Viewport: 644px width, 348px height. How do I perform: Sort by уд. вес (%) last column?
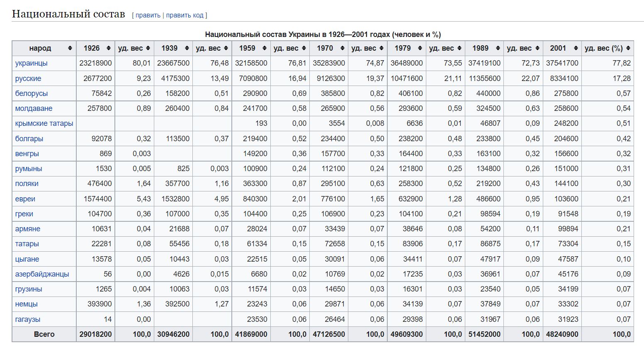coord(628,48)
